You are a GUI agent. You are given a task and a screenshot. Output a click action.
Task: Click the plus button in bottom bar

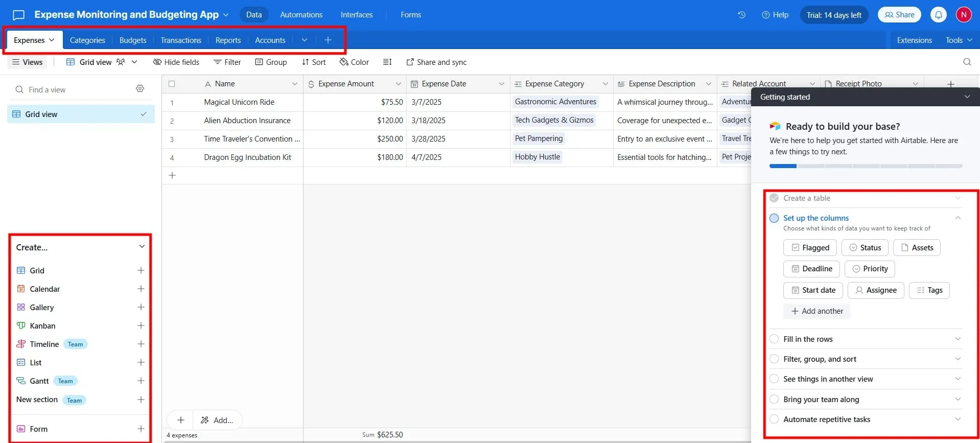tap(181, 420)
